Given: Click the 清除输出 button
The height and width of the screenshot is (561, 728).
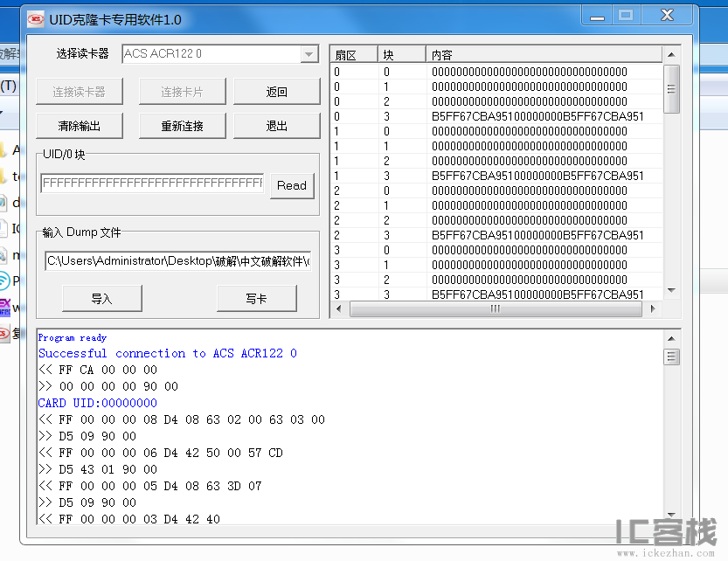Looking at the screenshot, I should coord(80,126).
